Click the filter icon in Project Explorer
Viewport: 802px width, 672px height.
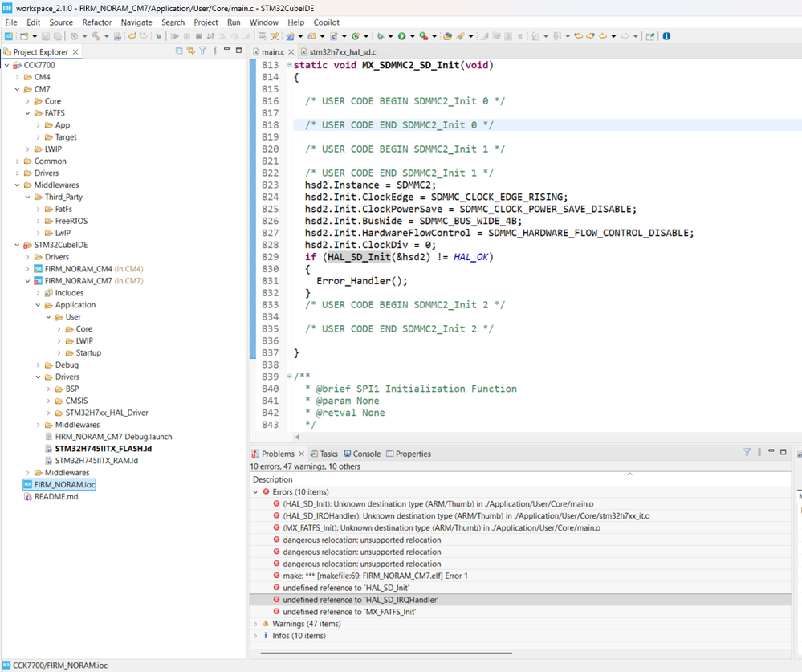[x=202, y=51]
